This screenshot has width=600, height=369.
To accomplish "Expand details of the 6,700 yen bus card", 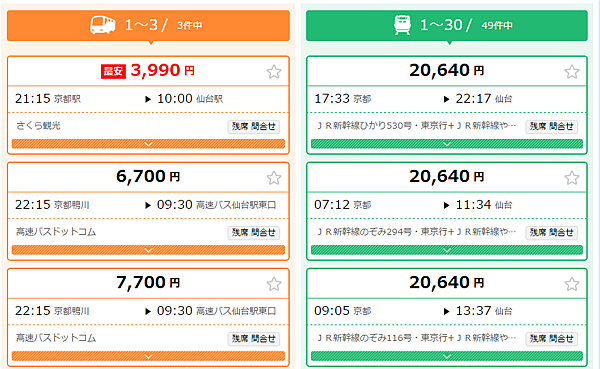I will tap(148, 250).
